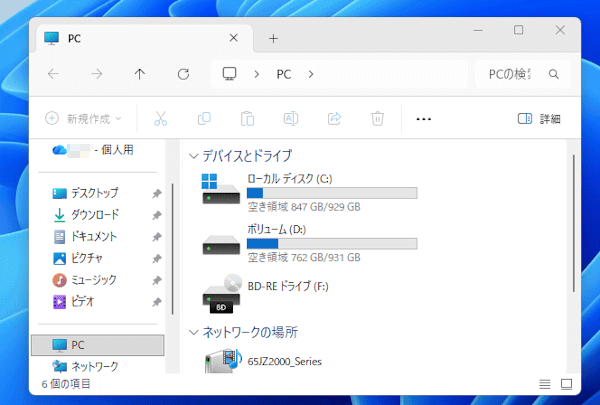Image resolution: width=600 pixels, height=405 pixels.
Task: Click the pin icon next to ダウンロード
Action: (157, 216)
